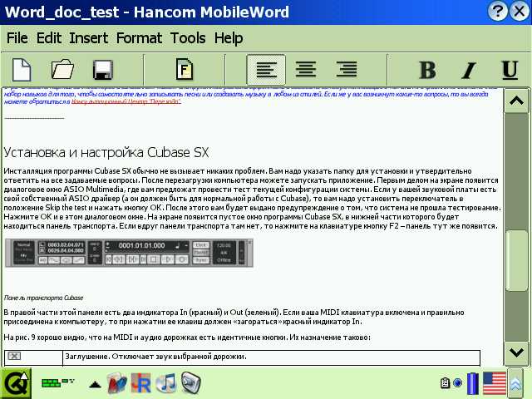Expand the double-chevron input panel button
Screen dimensions: 532x399
tap(515, 384)
